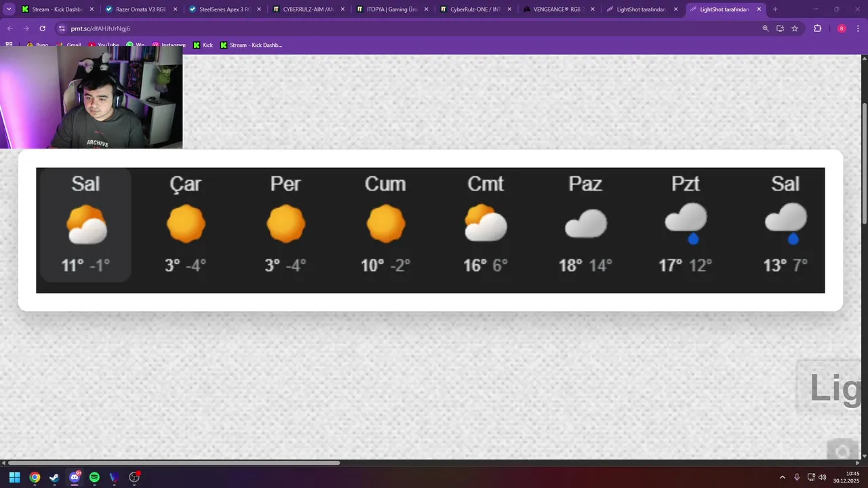Switch to the CyberRulz-ONE tab
This screenshot has height=488, width=868.
coord(475,9)
